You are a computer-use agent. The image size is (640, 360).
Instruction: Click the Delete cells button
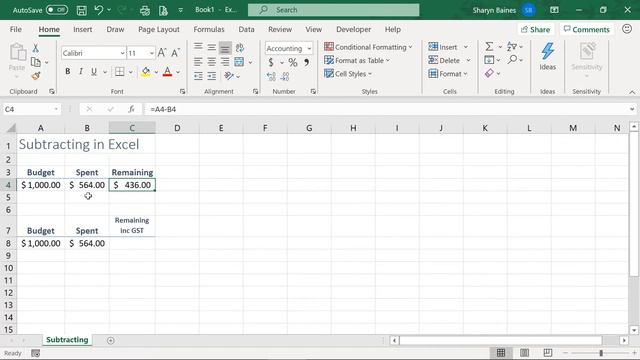click(x=444, y=60)
